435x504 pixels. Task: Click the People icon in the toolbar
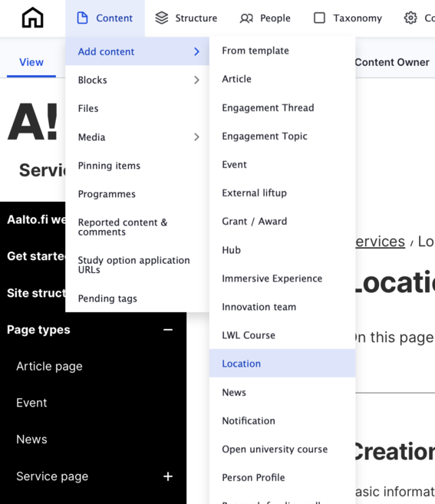tap(246, 18)
